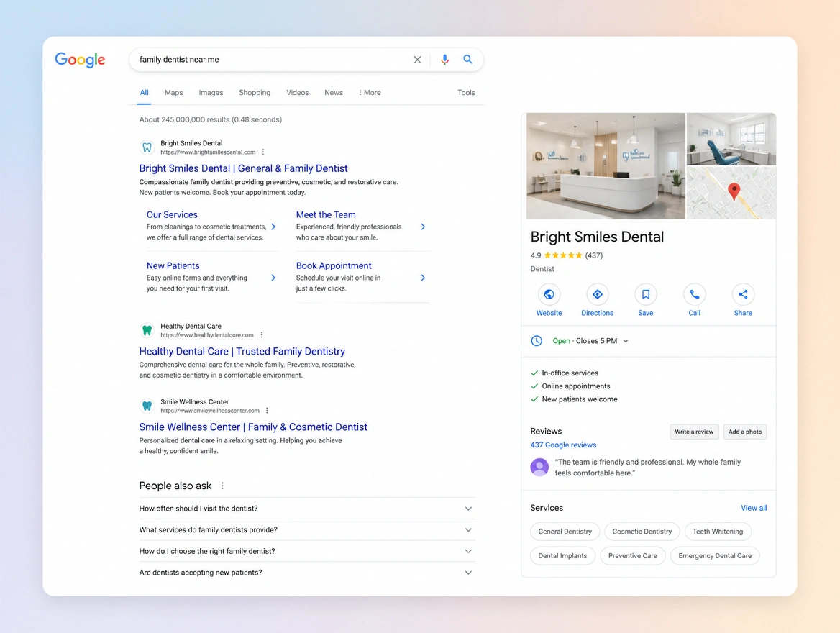Switch to the Shopping tab
The height and width of the screenshot is (633, 840).
(x=255, y=93)
